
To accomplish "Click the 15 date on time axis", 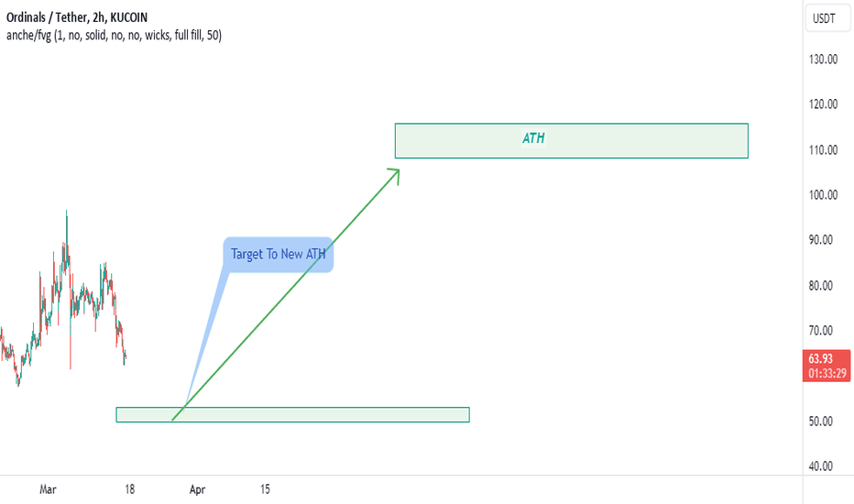I will point(265,489).
